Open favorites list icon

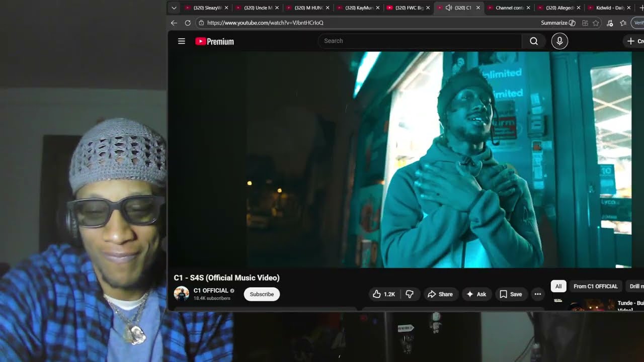[623, 23]
